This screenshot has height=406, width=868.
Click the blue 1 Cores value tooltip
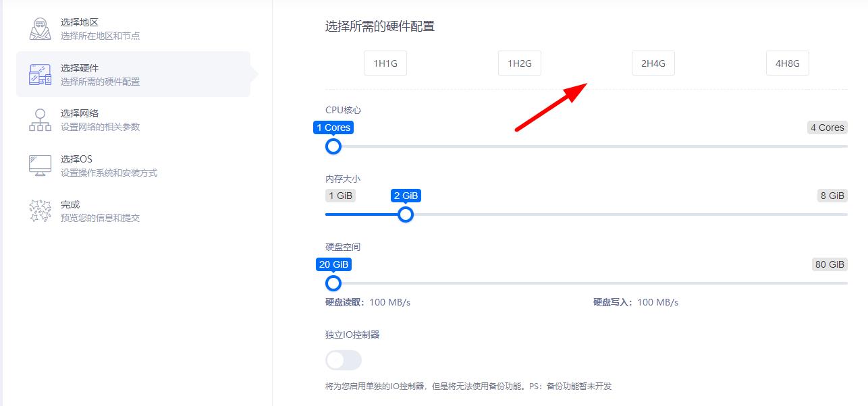click(333, 127)
